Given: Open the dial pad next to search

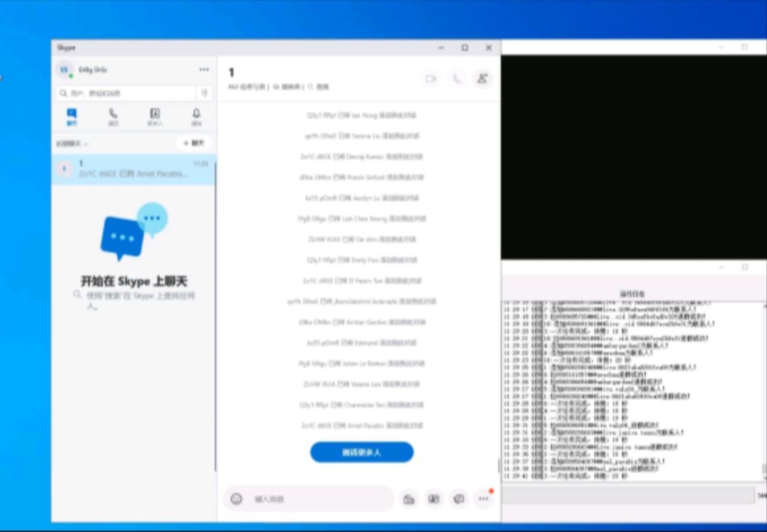Looking at the screenshot, I should click(x=204, y=93).
